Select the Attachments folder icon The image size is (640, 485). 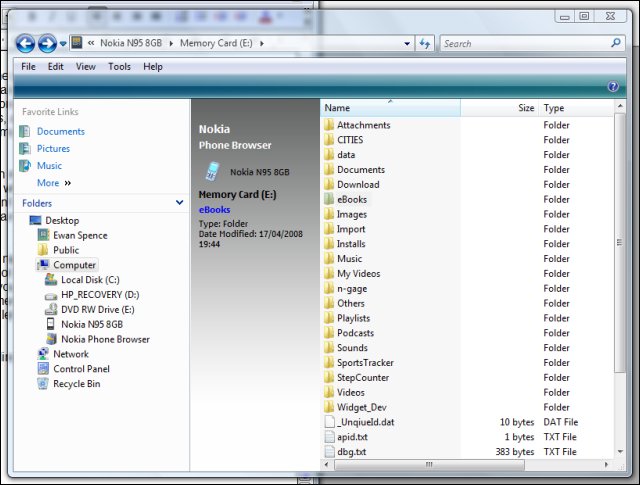click(329, 125)
